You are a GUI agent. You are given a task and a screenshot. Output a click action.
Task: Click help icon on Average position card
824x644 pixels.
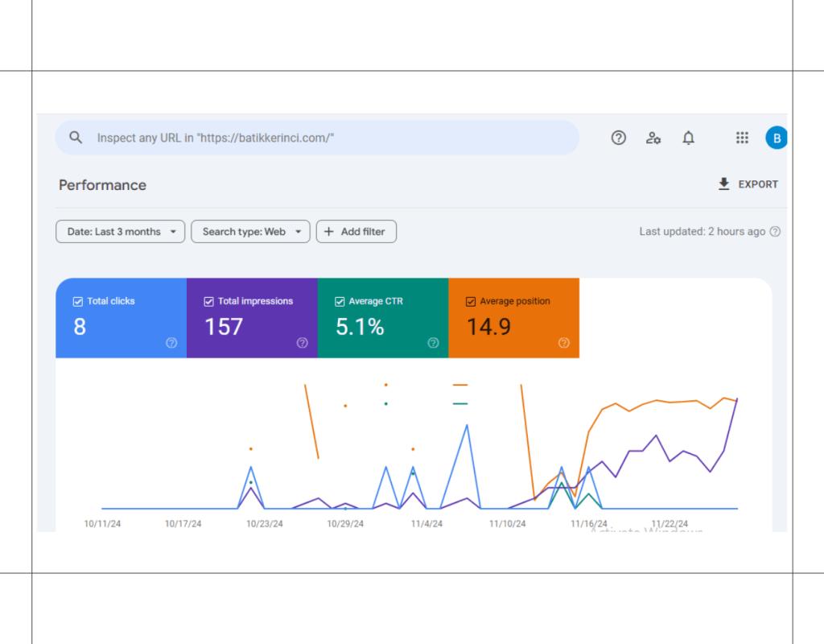564,343
